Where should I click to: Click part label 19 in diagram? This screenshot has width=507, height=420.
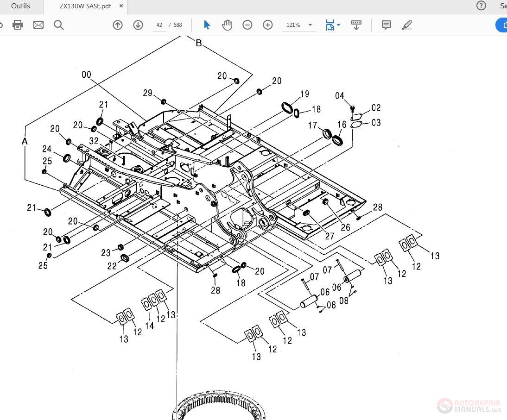pyautogui.click(x=304, y=94)
